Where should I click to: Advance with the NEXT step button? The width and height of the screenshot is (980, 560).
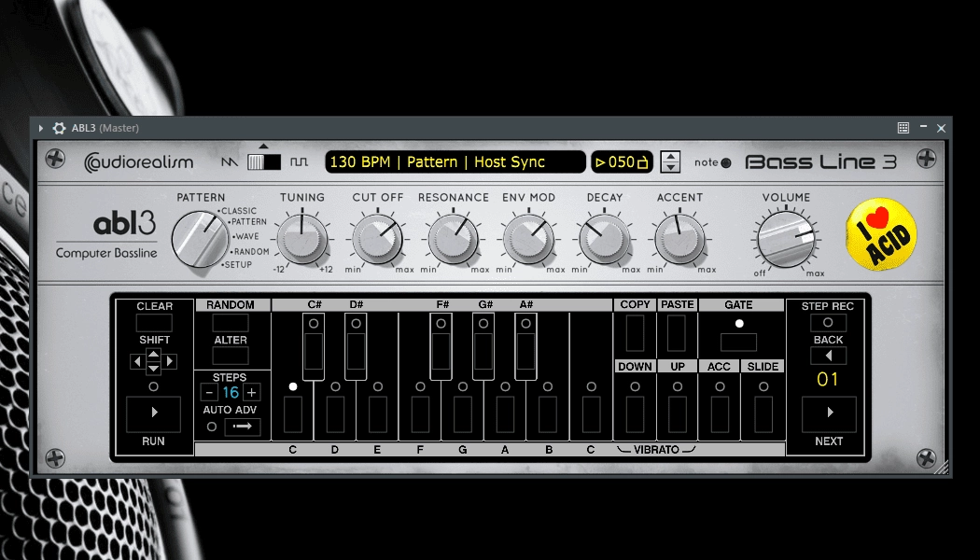(830, 413)
